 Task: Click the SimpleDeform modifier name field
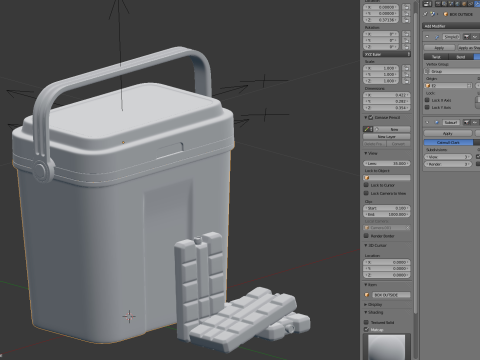(x=452, y=37)
